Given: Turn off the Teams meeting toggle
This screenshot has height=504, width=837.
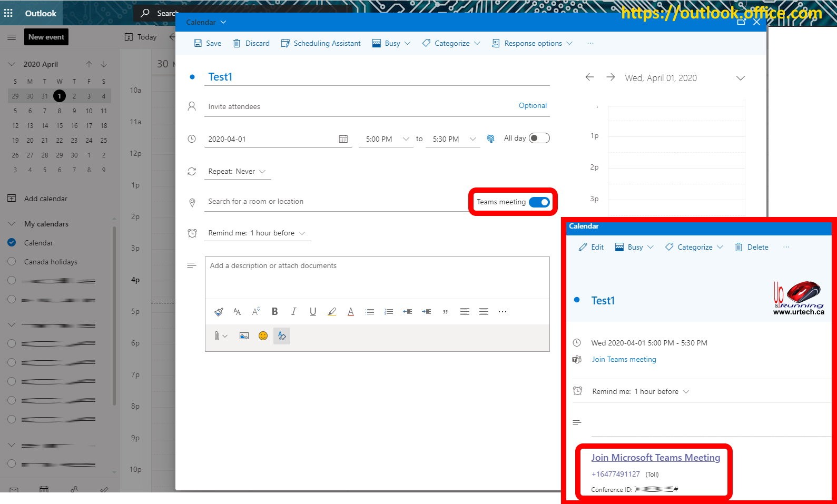Looking at the screenshot, I should click(539, 202).
